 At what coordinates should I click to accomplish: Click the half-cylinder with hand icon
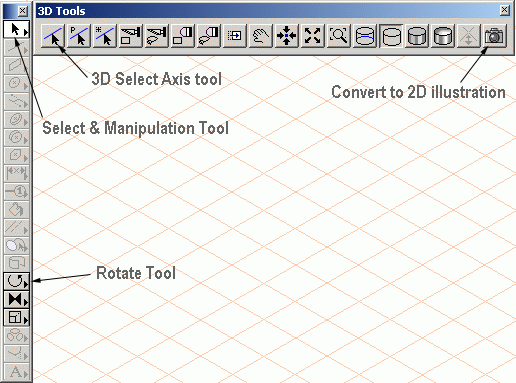209,36
